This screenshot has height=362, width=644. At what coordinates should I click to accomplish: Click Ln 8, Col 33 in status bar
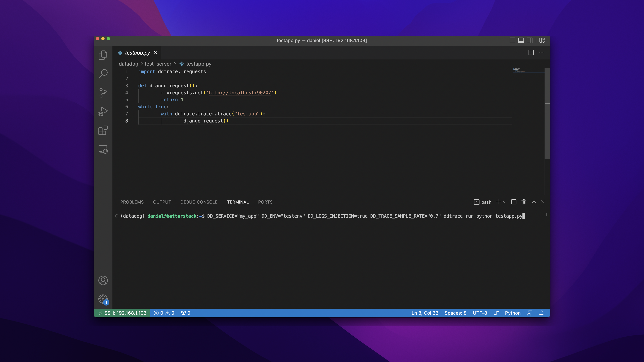tap(425, 313)
